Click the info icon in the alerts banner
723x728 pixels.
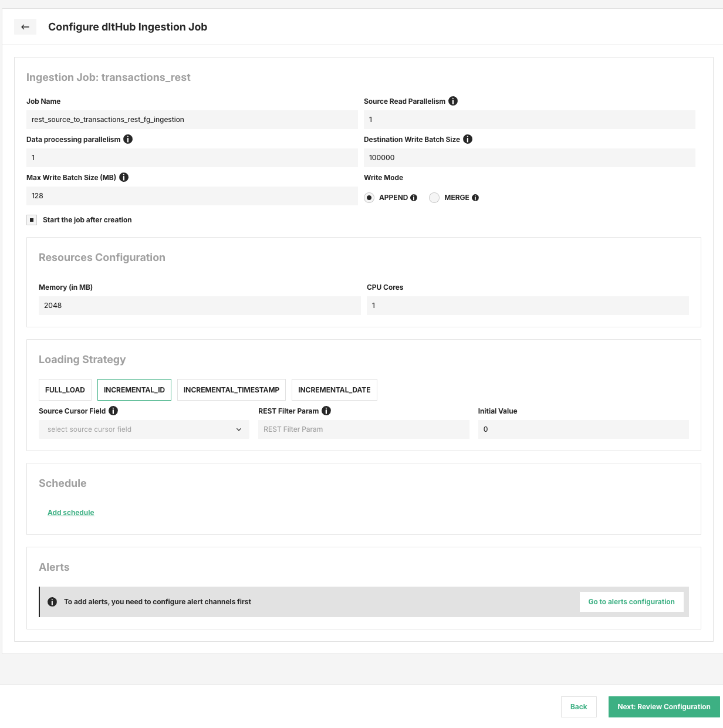click(52, 601)
